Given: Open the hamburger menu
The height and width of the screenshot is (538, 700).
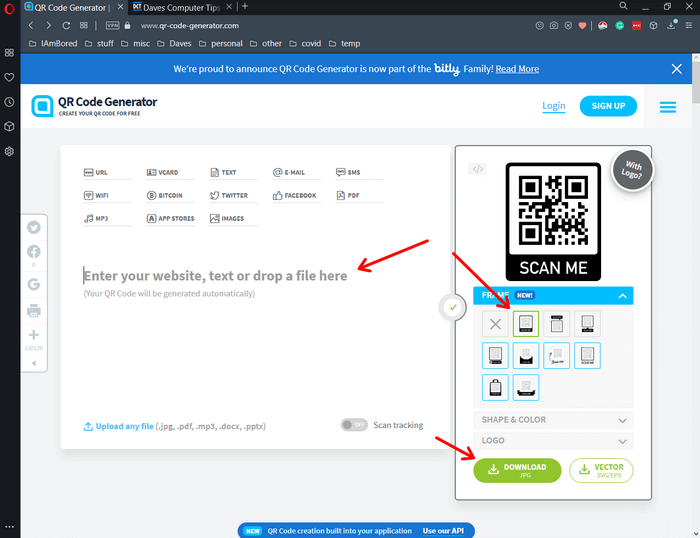Looking at the screenshot, I should tap(667, 107).
